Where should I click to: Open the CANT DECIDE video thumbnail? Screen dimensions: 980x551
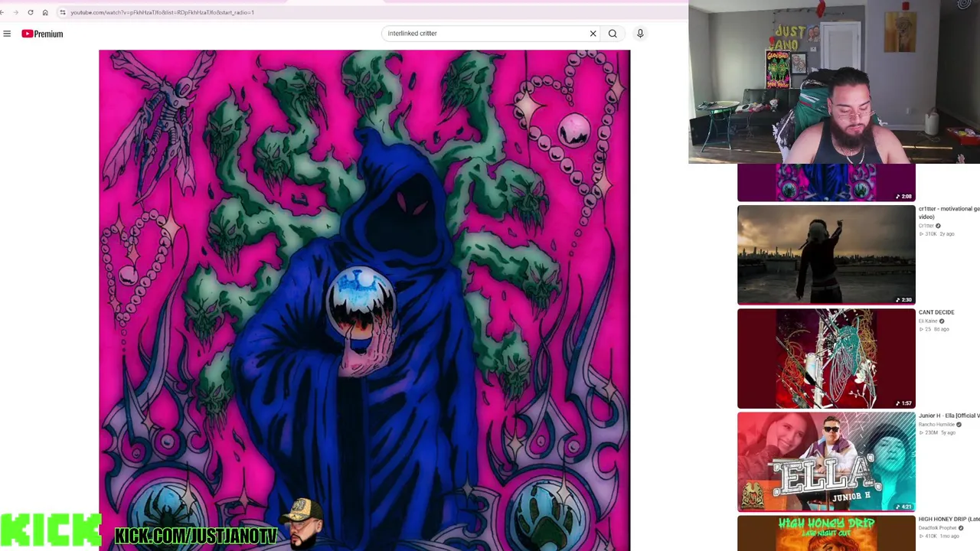pyautogui.click(x=826, y=358)
